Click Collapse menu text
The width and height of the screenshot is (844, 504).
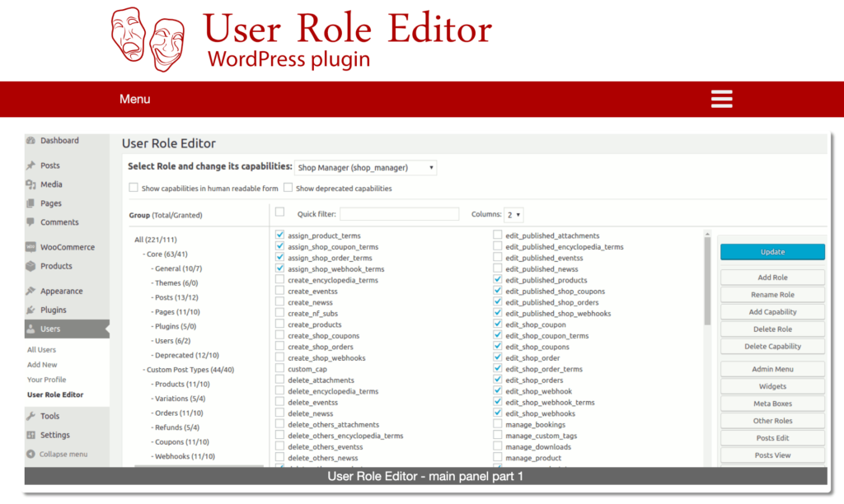(63, 454)
